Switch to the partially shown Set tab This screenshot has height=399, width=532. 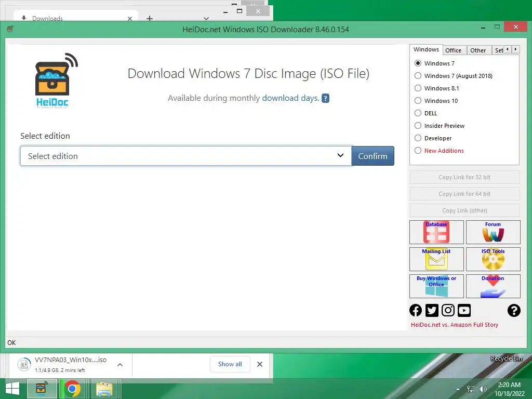(498, 50)
